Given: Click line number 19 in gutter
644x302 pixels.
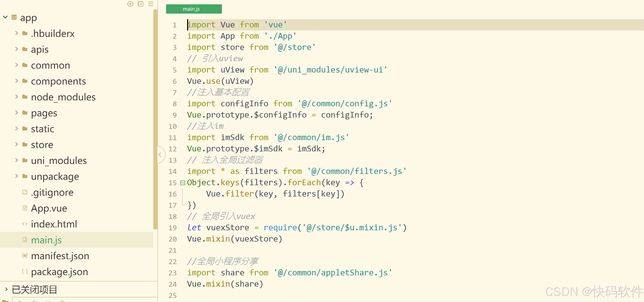Looking at the screenshot, I should point(173,228).
